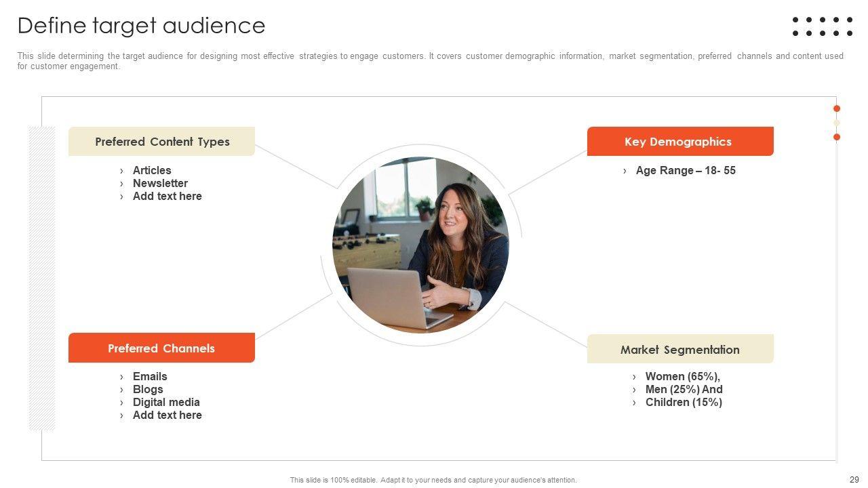This screenshot has width=868, height=488.
Task: Select the Preferred Content Types header box
Action: coord(161,142)
